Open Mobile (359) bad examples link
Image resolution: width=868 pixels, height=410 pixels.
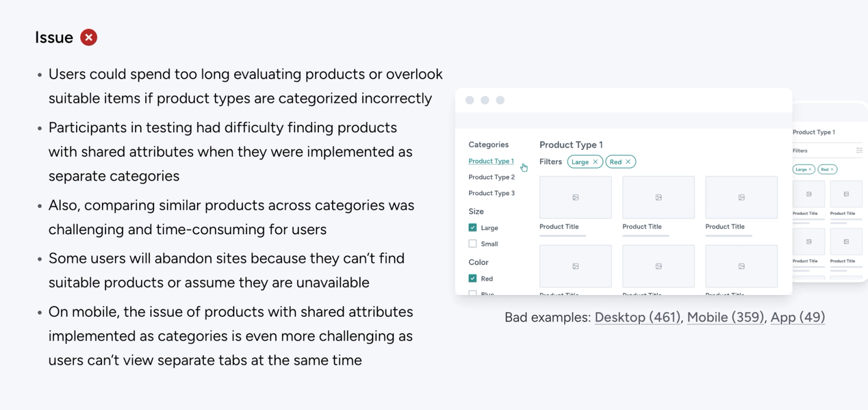(726, 317)
